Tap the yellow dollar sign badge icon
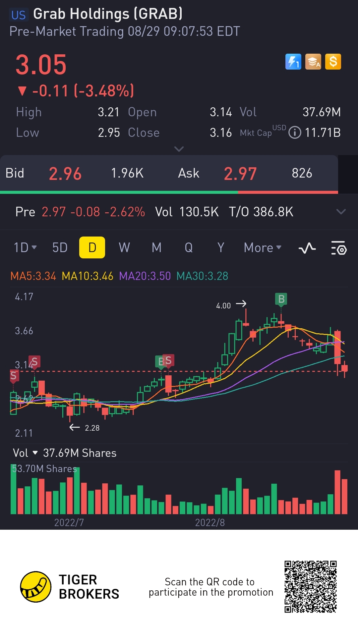 click(x=333, y=62)
